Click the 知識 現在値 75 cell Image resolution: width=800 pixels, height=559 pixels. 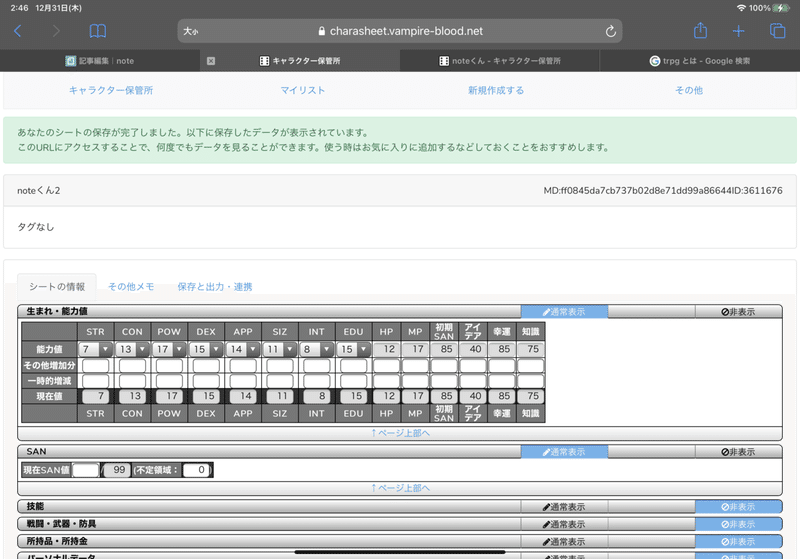531,396
